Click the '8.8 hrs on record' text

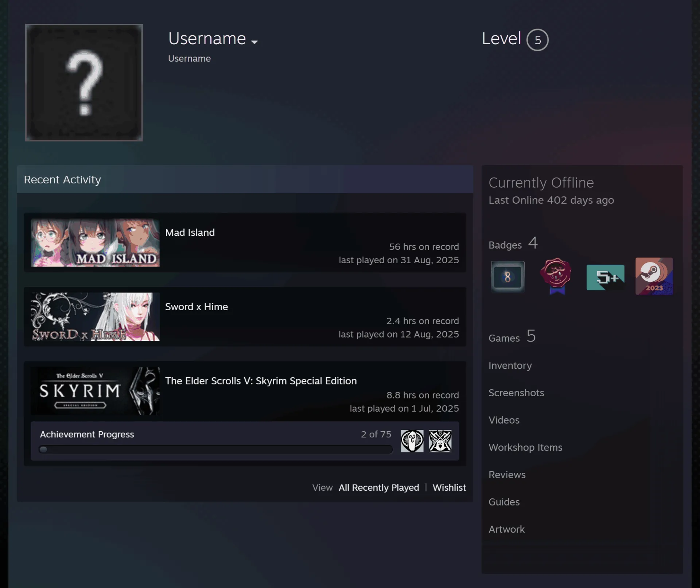coord(423,396)
